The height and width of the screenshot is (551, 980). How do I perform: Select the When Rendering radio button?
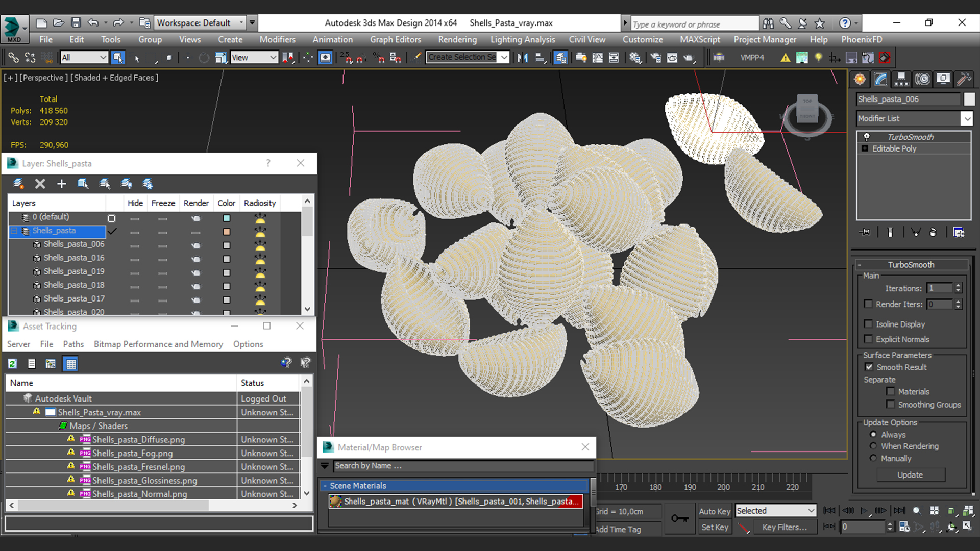[x=873, y=446]
